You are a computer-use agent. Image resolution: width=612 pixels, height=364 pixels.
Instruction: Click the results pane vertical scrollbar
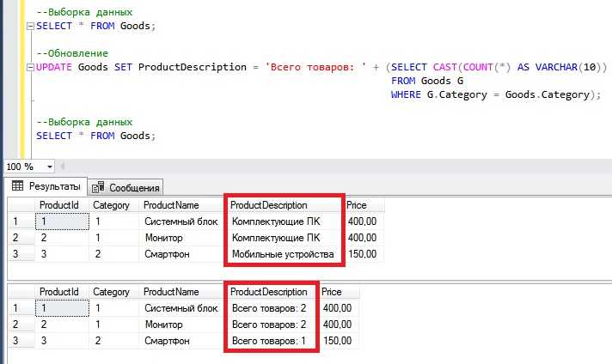[605, 275]
